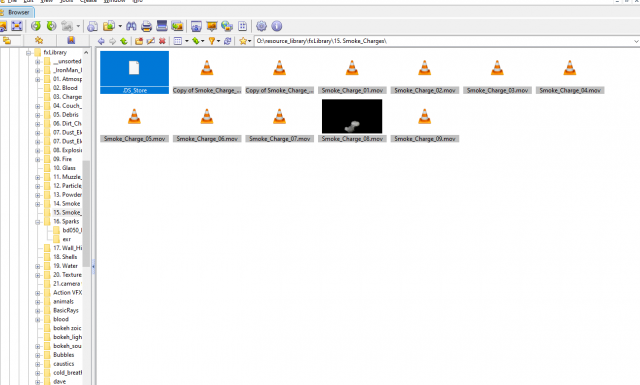
Task: Go up one folder with green arrow
Action: [x=124, y=41]
